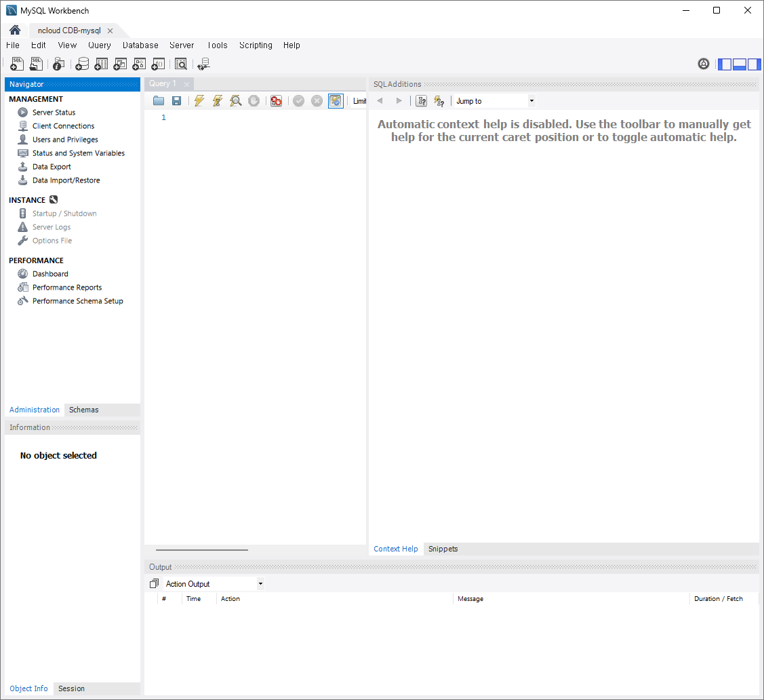Open the Database menu
This screenshot has width=764, height=700.
[x=140, y=45]
